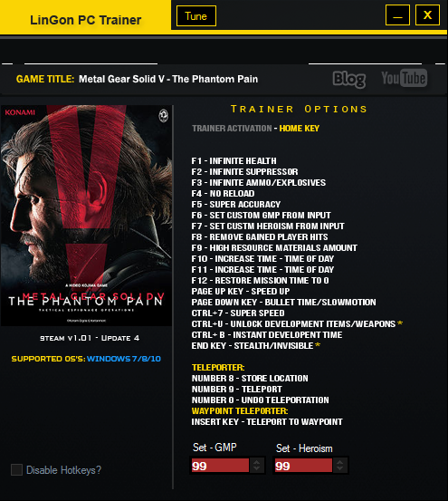Enable the Disable Hotkeys checkbox
Image resolution: width=448 pixels, height=501 pixels.
coord(16,470)
